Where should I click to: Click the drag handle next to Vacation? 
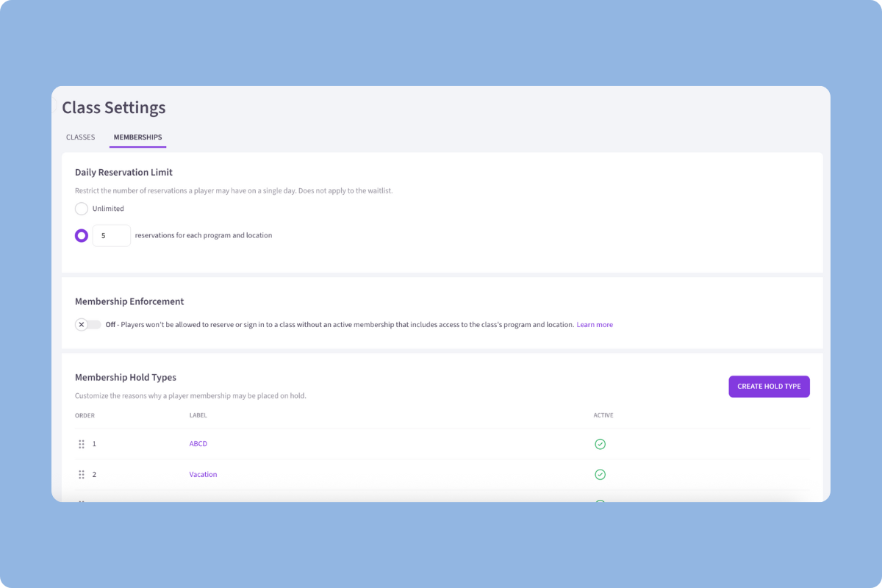point(82,474)
